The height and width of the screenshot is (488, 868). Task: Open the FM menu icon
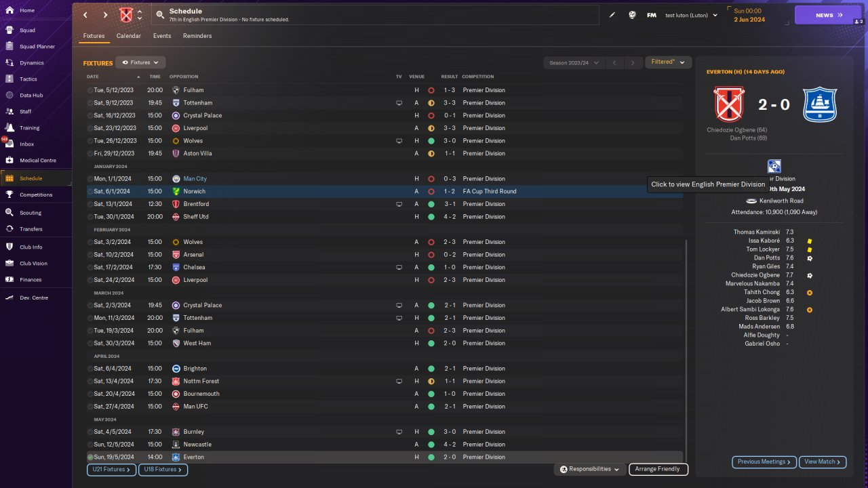[651, 15]
